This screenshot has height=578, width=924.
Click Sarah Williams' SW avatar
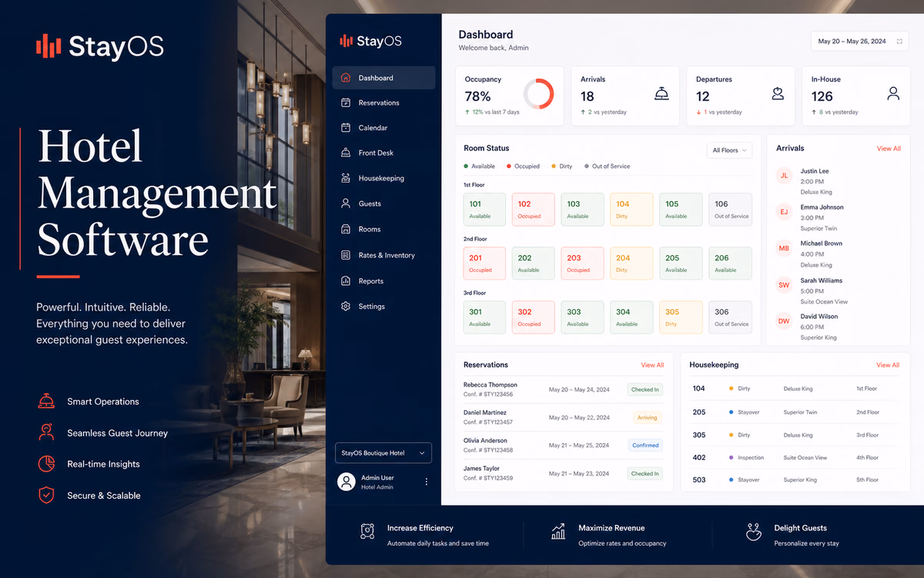(784, 285)
